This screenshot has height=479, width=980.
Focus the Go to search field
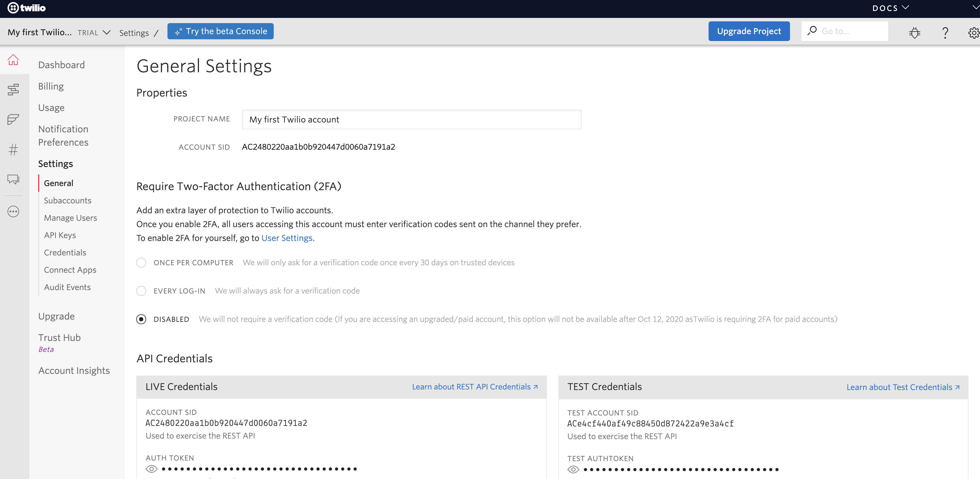point(845,31)
